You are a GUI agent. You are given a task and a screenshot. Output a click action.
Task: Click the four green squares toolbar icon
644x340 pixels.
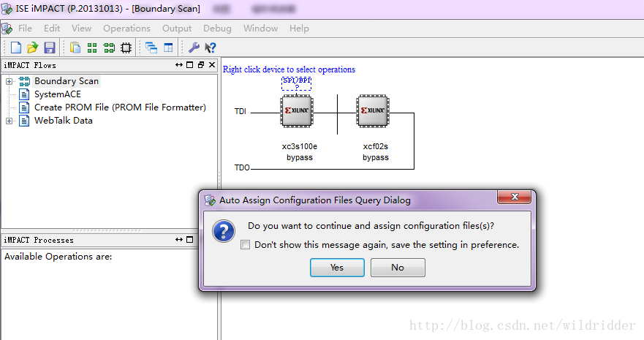click(92, 48)
